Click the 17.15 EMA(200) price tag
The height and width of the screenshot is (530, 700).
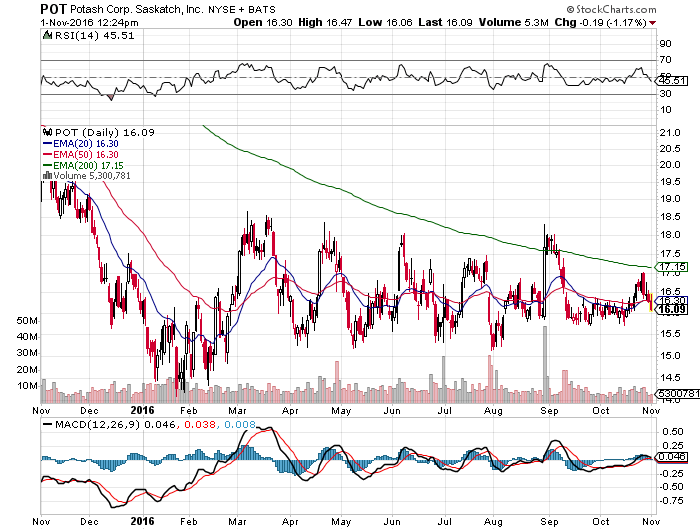click(672, 267)
